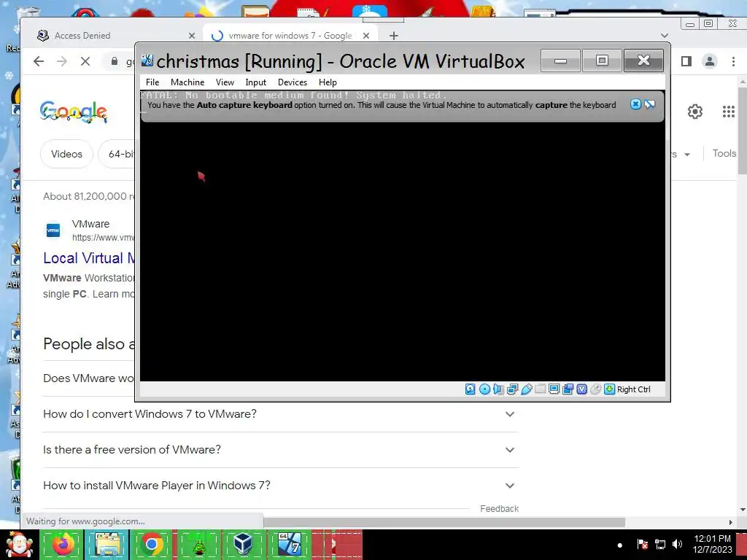
Task: Switch to the 'vmware for windows 7' tab
Action: (290, 36)
